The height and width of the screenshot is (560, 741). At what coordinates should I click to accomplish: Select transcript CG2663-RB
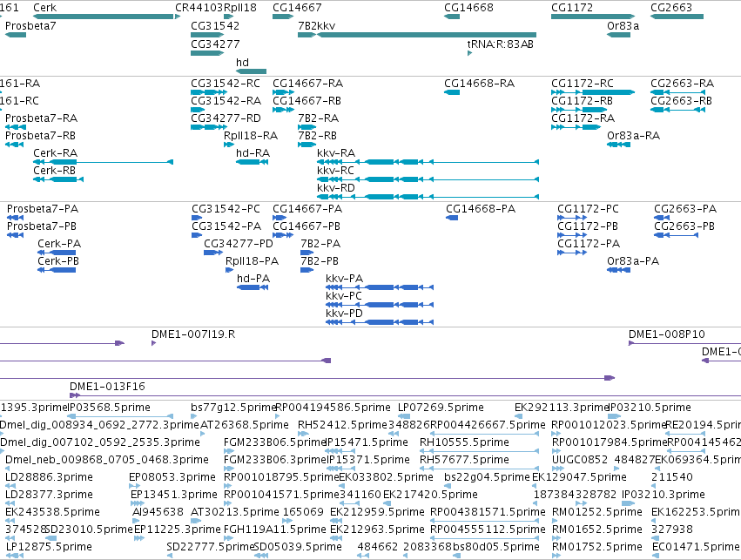coord(677,110)
